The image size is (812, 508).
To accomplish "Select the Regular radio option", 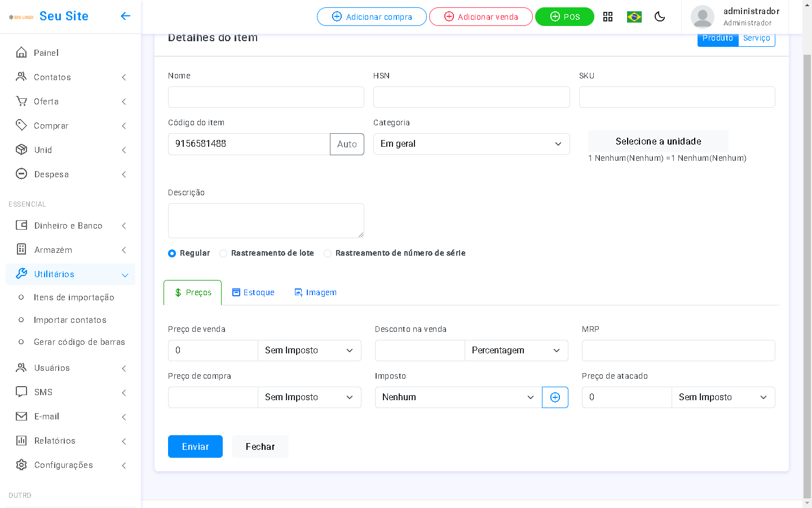I will click(172, 253).
